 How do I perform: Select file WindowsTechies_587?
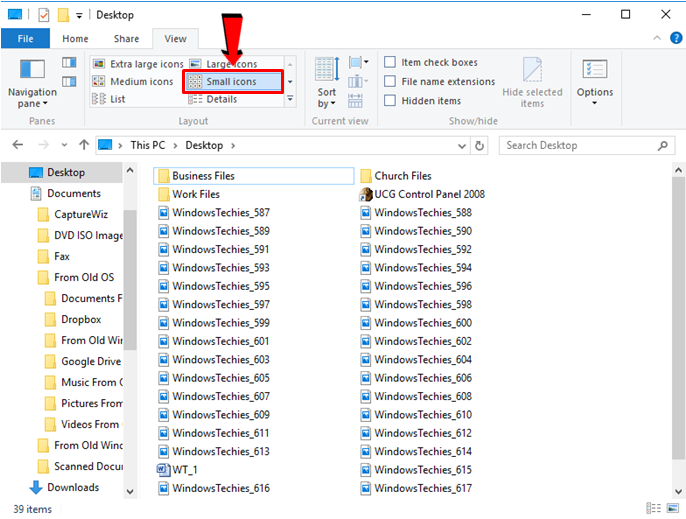(214, 213)
